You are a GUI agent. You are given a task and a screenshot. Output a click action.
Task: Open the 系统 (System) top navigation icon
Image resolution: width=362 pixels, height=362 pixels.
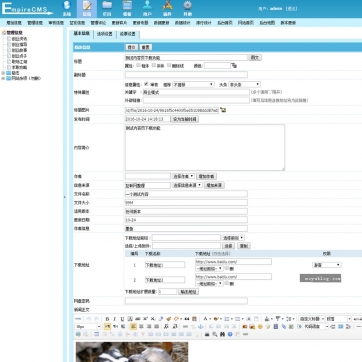tap(67, 8)
